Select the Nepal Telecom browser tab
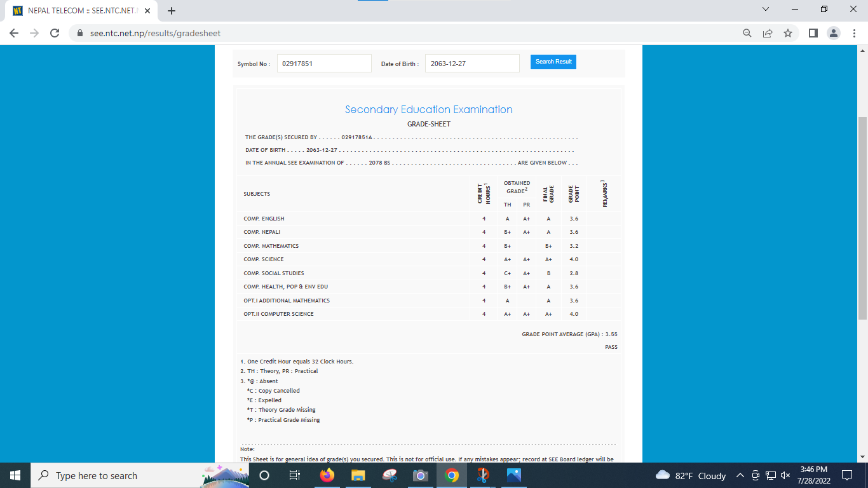 [x=76, y=11]
